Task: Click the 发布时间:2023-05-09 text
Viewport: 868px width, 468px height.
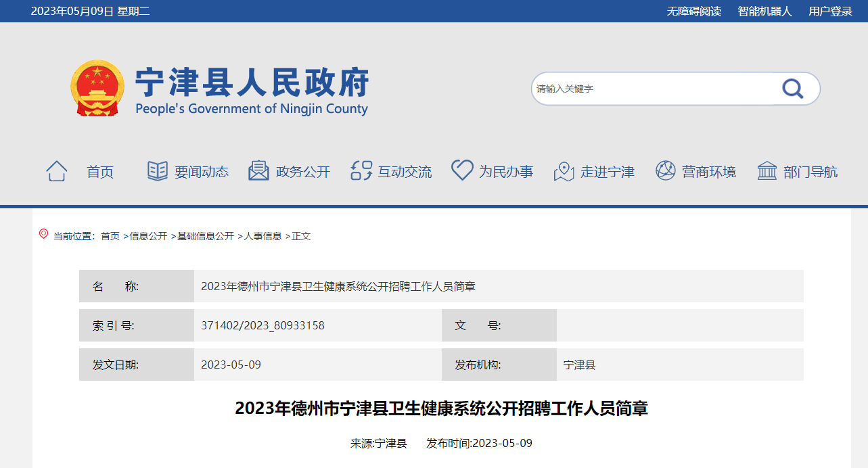Action: pyautogui.click(x=479, y=444)
